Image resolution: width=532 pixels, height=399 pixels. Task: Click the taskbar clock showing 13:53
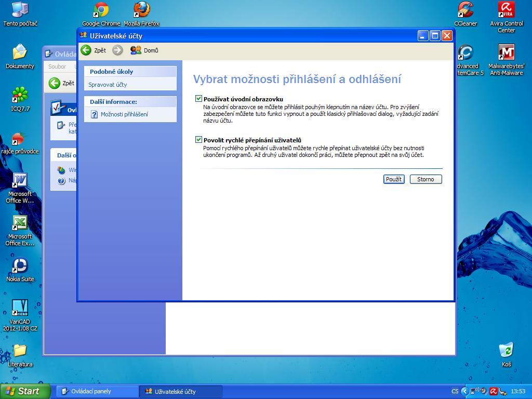(518, 391)
